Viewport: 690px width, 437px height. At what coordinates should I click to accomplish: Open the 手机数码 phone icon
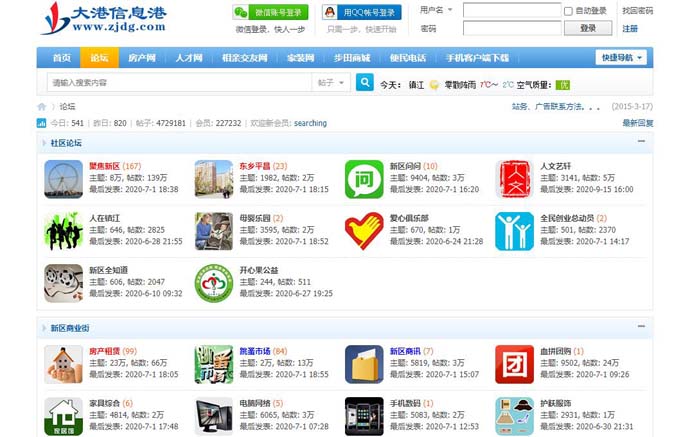(x=364, y=416)
